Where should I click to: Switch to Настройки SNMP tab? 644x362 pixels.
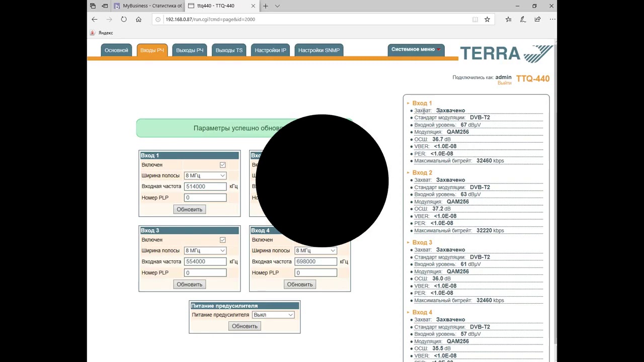click(x=319, y=50)
